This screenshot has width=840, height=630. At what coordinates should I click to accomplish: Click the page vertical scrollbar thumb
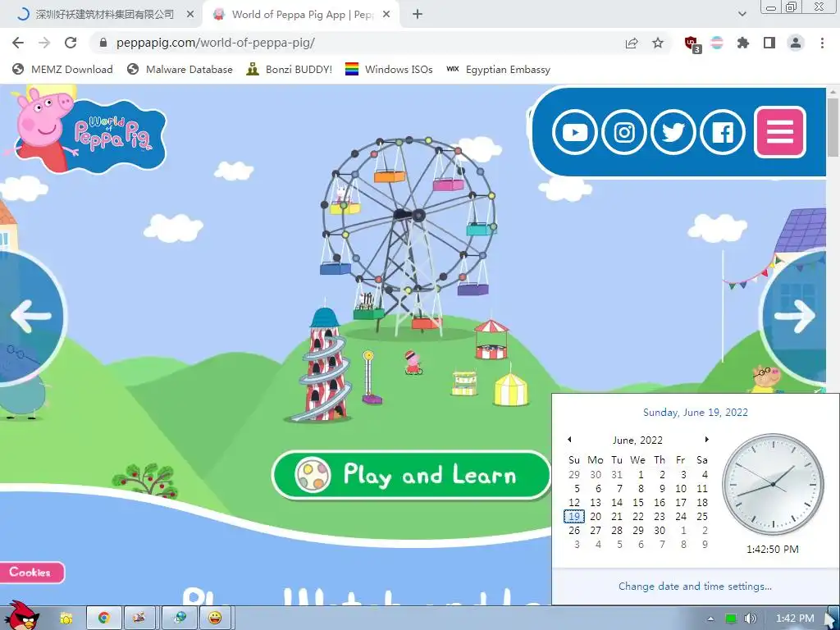(x=833, y=129)
